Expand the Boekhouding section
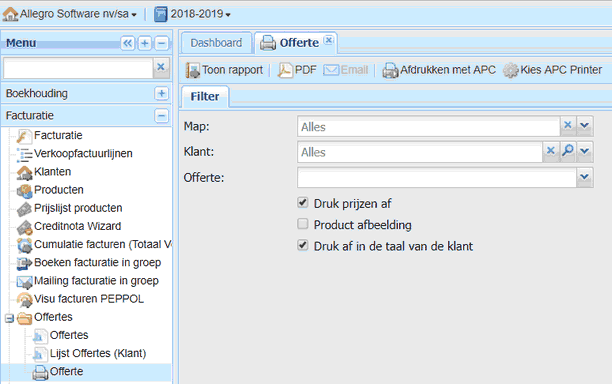Screen dimensions: 612x384 click(x=162, y=93)
